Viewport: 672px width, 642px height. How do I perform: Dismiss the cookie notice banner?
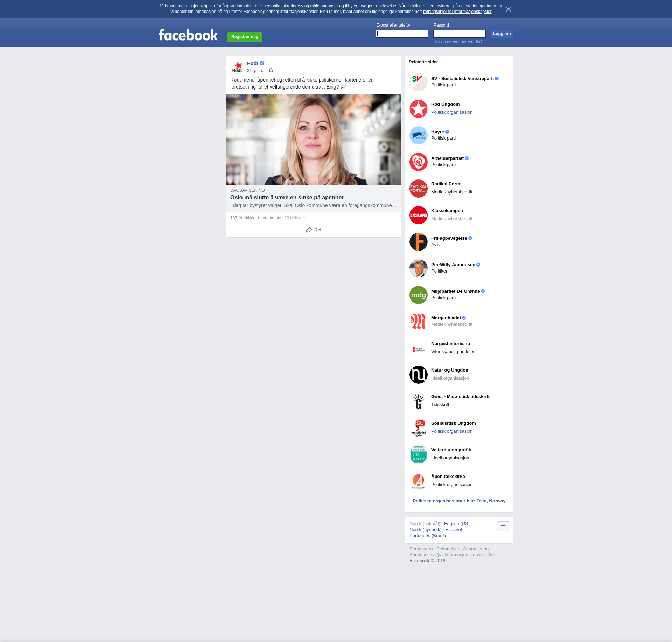[509, 9]
